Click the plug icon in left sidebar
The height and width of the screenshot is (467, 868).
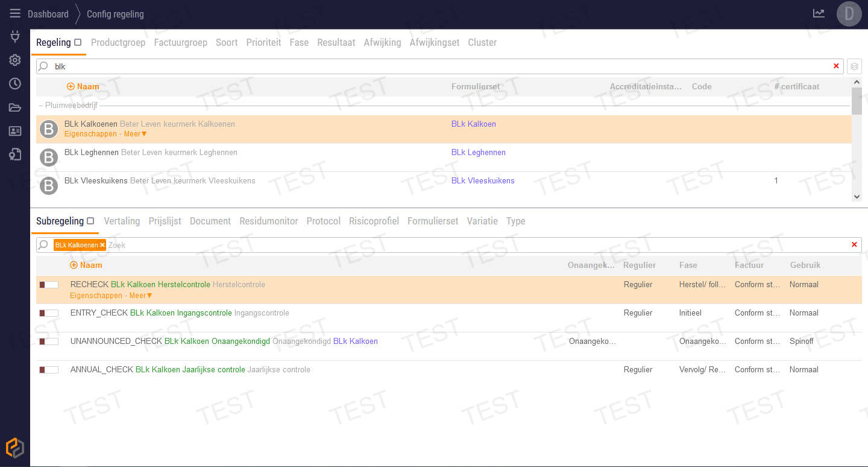(x=15, y=37)
